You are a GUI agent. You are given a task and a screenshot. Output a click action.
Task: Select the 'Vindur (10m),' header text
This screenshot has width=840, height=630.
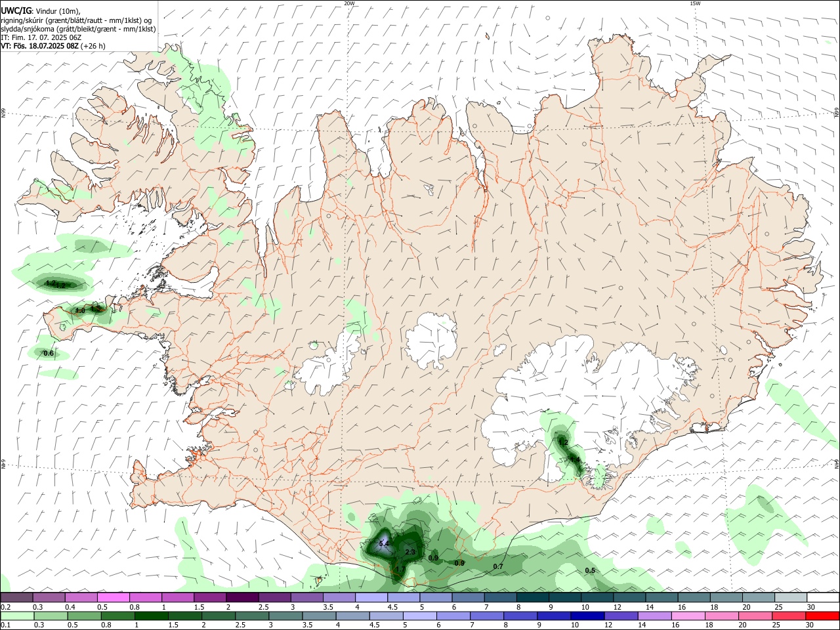click(x=58, y=10)
